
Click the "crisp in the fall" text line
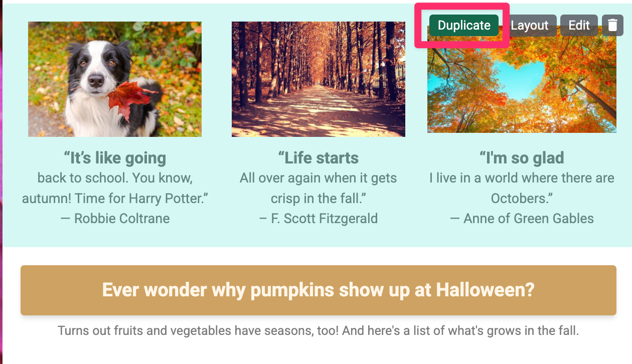click(319, 198)
